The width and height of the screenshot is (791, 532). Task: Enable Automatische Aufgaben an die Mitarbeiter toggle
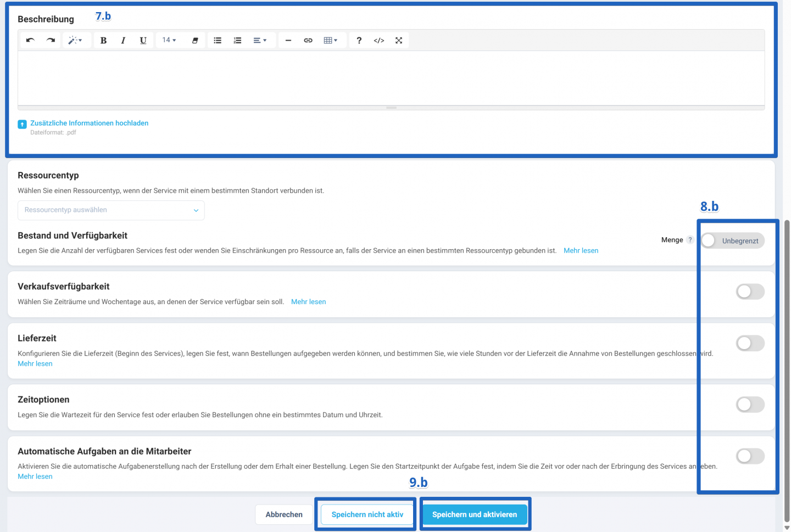750,456
